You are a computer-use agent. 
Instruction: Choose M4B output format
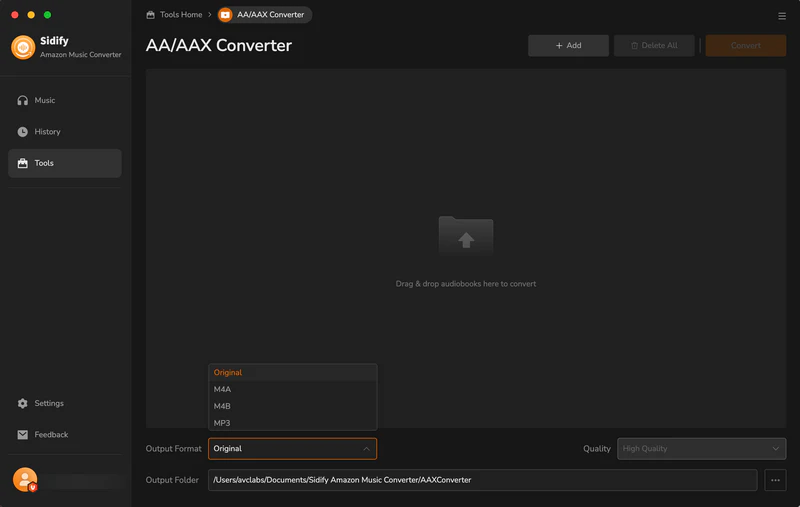292,406
